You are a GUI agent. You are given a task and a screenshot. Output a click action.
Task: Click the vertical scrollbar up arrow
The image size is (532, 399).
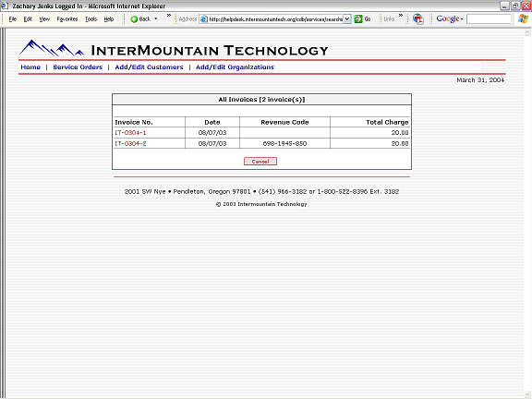click(x=527, y=32)
